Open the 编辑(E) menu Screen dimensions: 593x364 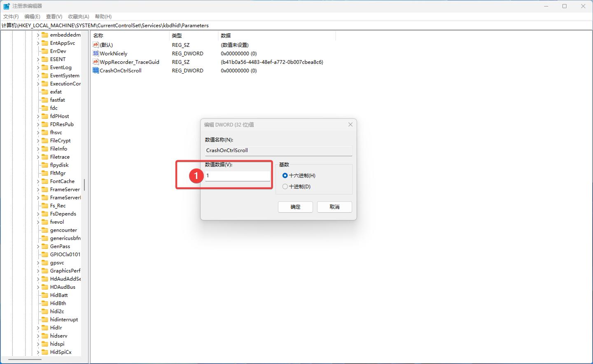click(x=32, y=16)
